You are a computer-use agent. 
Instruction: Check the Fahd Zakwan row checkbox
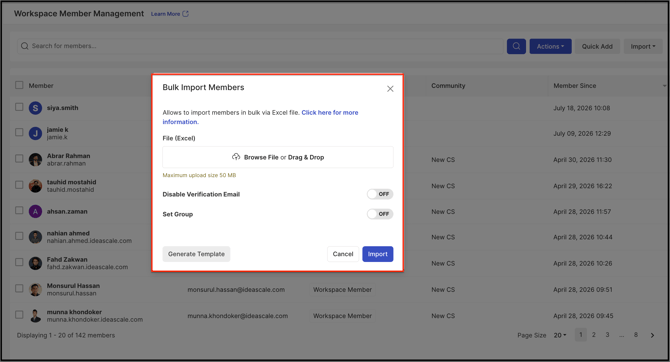click(x=19, y=262)
